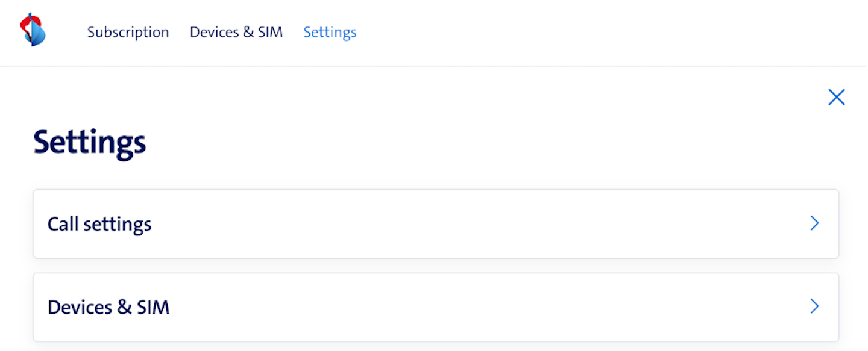
Task: Open the Subscription tab
Action: pos(128,32)
